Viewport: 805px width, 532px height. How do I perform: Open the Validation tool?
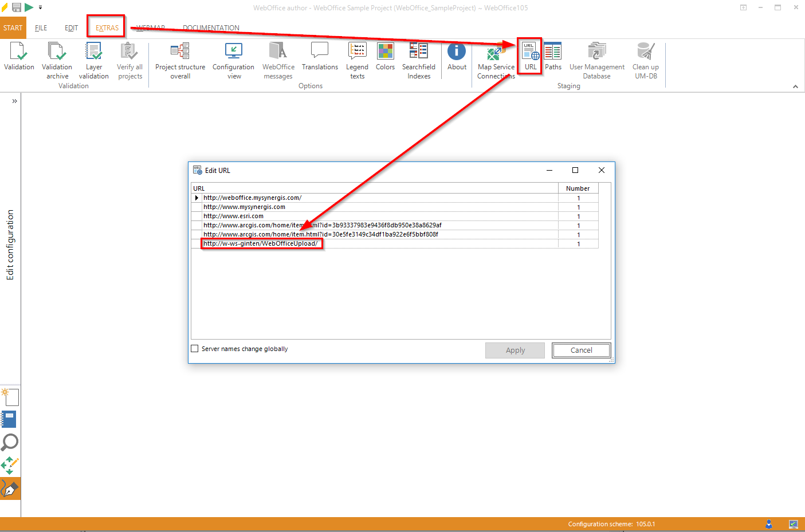[x=19, y=57]
